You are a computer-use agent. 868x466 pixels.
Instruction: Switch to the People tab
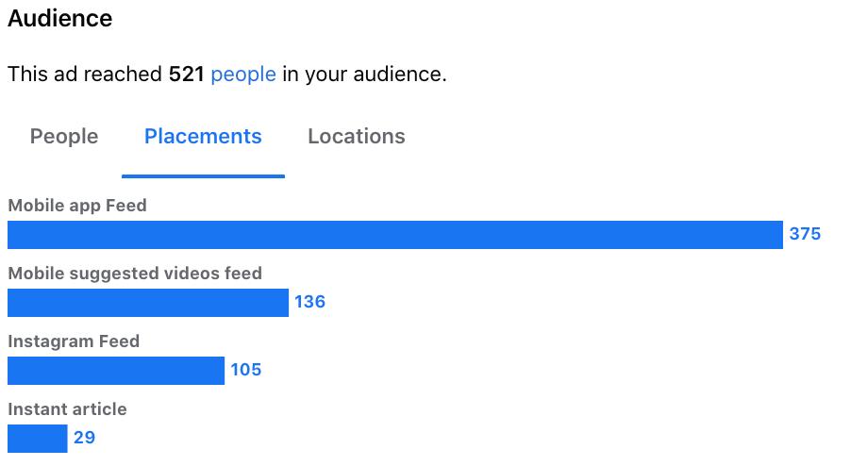click(64, 136)
